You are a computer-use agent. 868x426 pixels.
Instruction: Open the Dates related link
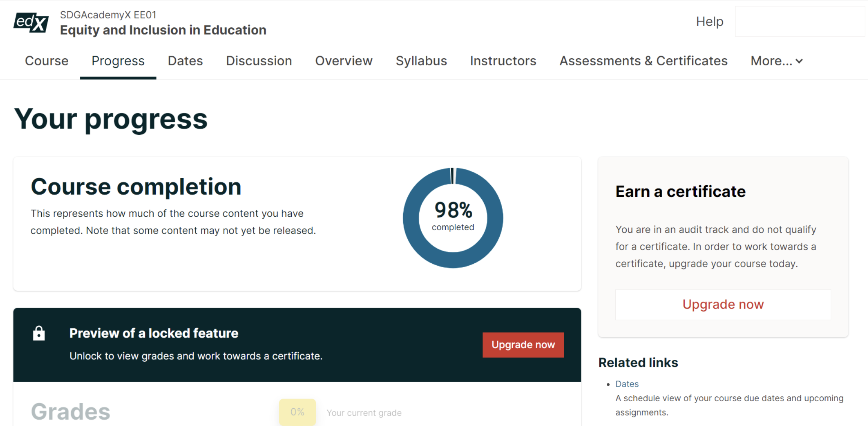tap(627, 384)
